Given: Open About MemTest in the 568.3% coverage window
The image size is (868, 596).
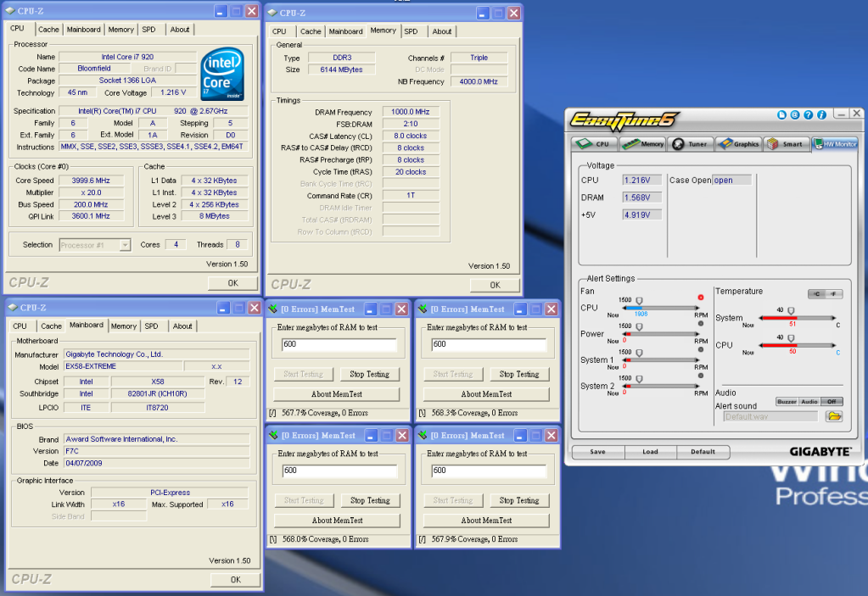Looking at the screenshot, I should tap(486, 394).
